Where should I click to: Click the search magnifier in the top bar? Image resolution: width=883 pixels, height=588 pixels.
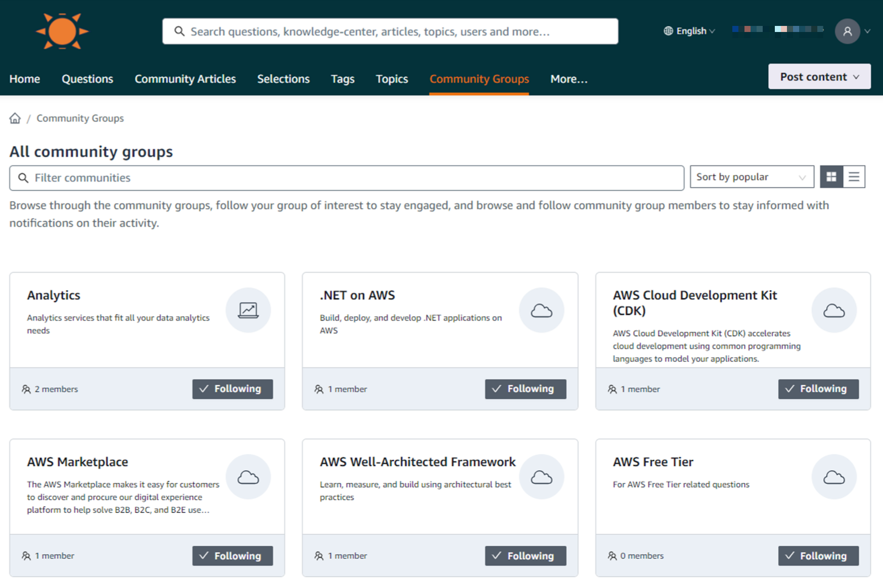pyautogui.click(x=179, y=31)
